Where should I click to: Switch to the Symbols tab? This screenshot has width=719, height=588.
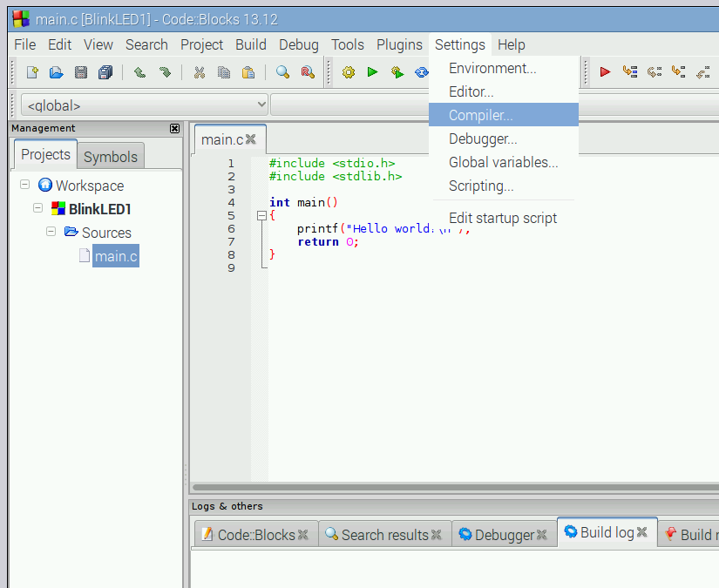coord(110,156)
